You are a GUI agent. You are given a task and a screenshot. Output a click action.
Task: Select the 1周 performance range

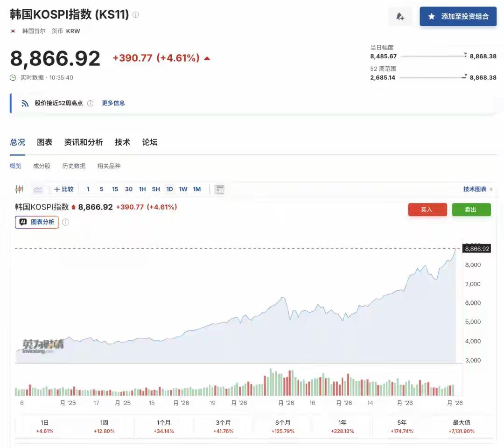pyautogui.click(x=104, y=427)
